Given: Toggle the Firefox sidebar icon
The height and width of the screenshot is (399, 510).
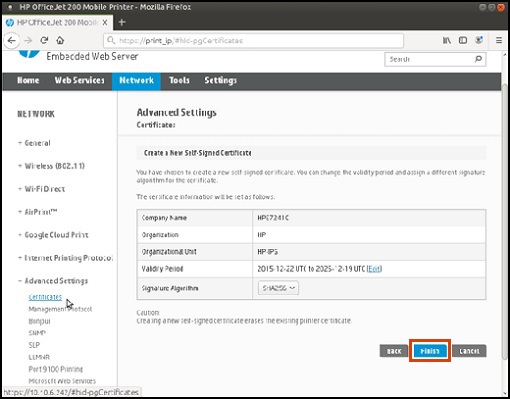Looking at the screenshot, I should (x=463, y=40).
